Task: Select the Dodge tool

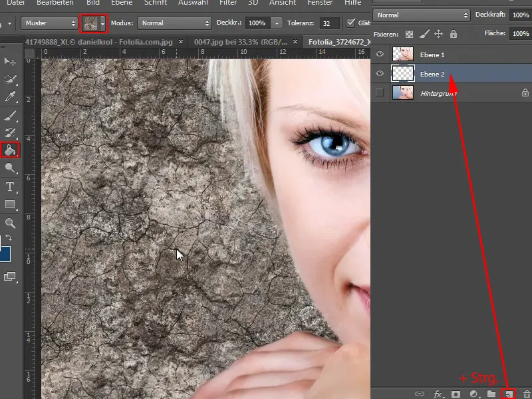Action: [x=9, y=168]
